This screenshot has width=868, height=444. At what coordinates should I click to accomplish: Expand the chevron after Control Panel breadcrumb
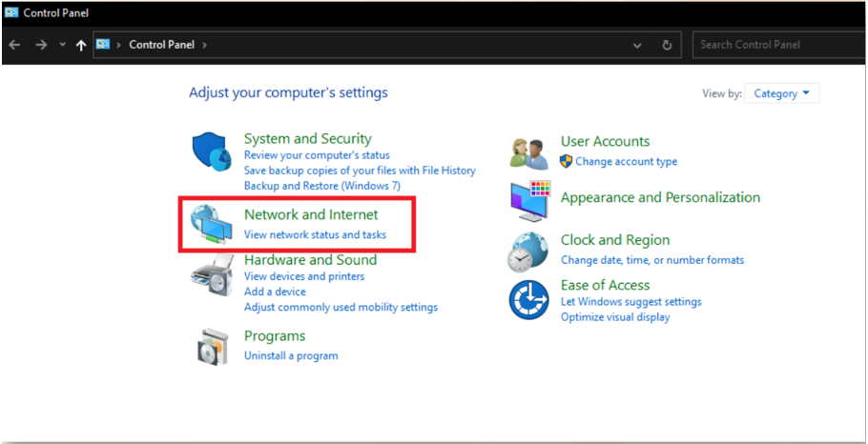tap(204, 45)
